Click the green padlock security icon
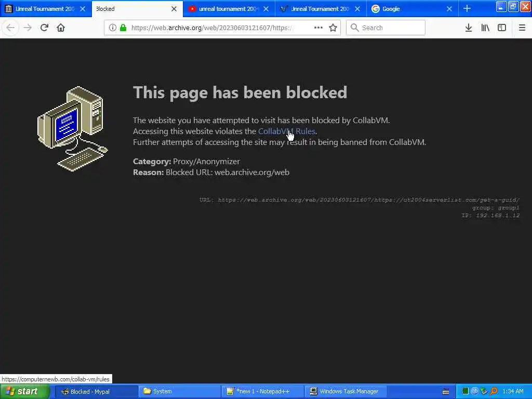This screenshot has width=532, height=399. click(123, 28)
